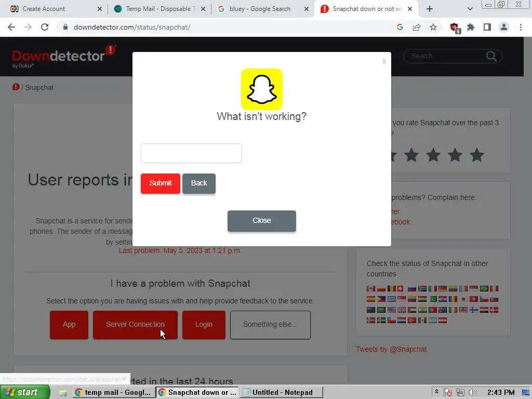
Task: Submit the problem report in the dialog
Action: pos(161,183)
